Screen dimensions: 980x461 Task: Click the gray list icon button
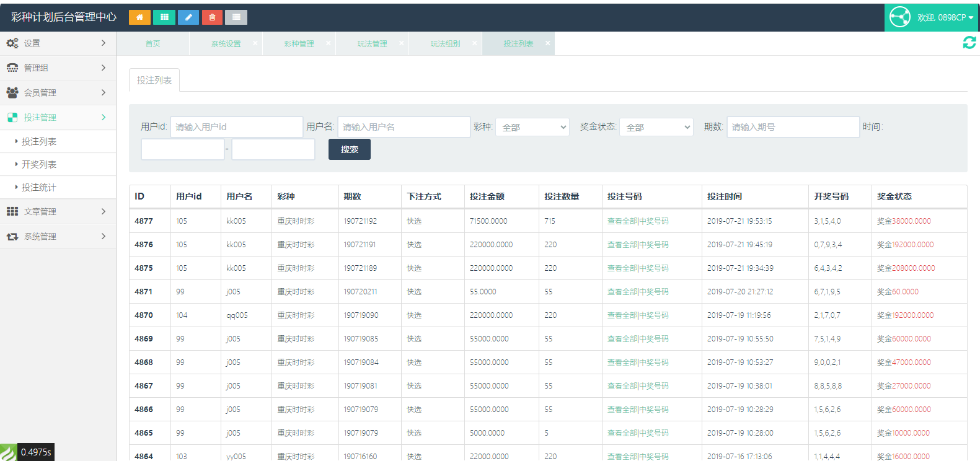pyautogui.click(x=236, y=17)
